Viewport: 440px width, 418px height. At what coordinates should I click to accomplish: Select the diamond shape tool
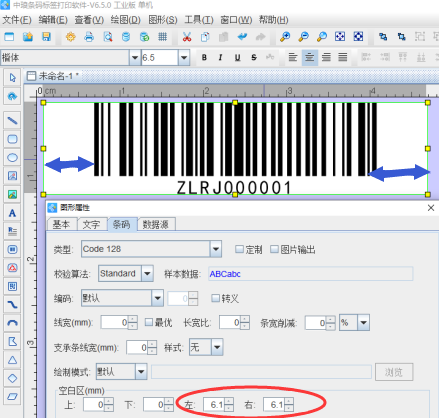click(x=12, y=378)
